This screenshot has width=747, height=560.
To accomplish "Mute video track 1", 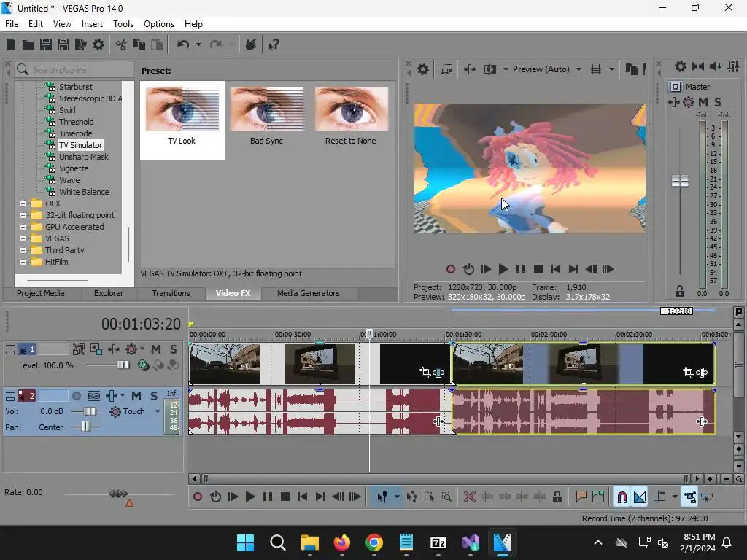I will (156, 349).
